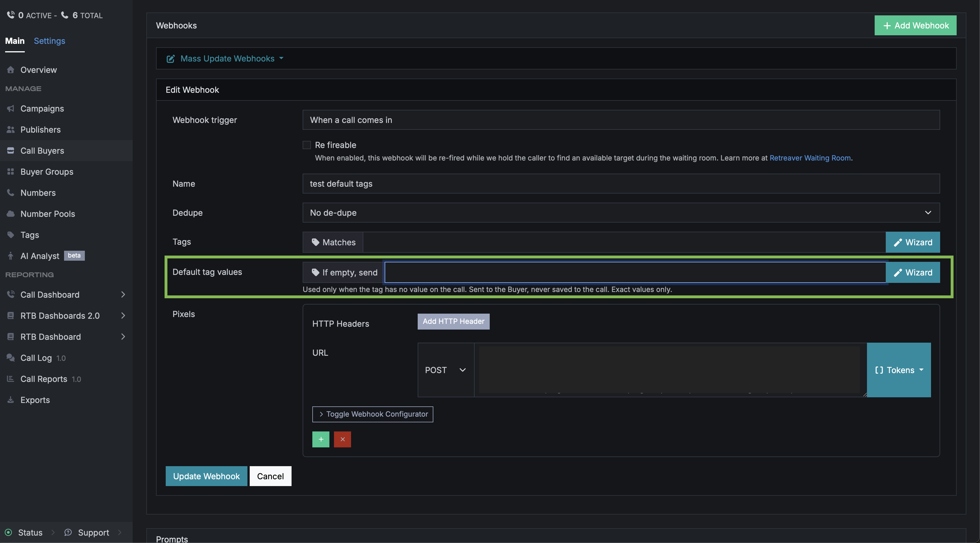Click the If empty, send tag icon
This screenshot has height=543, width=980.
(x=315, y=272)
